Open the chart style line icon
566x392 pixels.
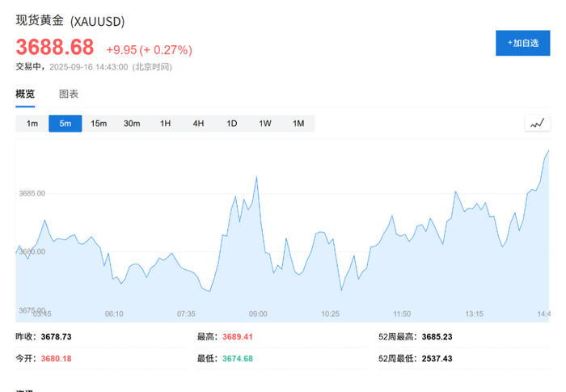537,123
